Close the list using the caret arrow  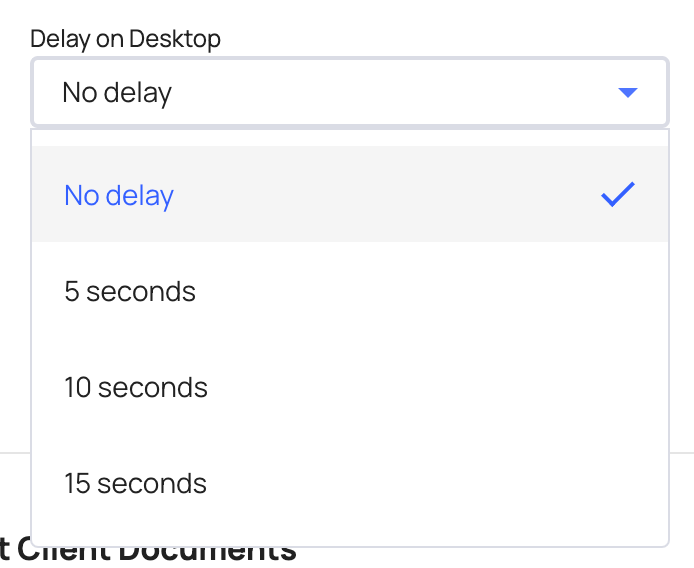(x=627, y=93)
